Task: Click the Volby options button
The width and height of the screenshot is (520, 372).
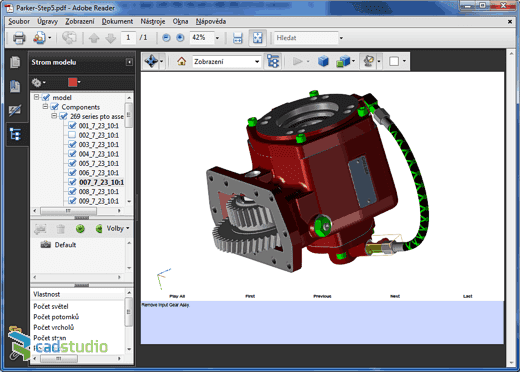Action: 117,228
